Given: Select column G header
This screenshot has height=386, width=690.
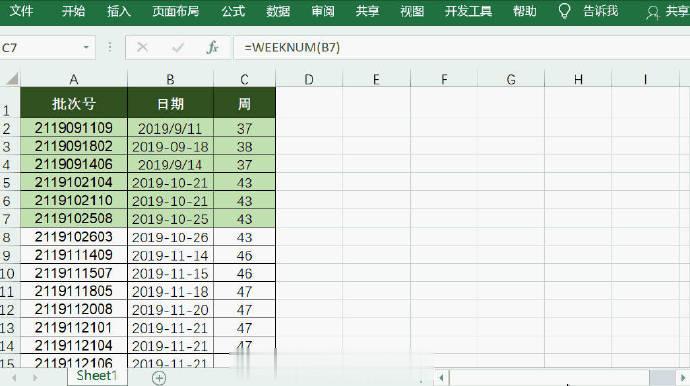Looking at the screenshot, I should pos(511,79).
